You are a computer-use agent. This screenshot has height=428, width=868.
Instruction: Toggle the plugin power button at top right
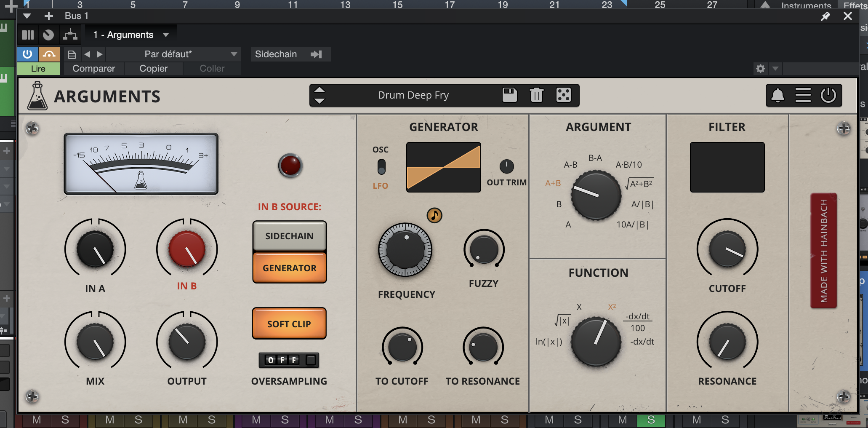828,95
